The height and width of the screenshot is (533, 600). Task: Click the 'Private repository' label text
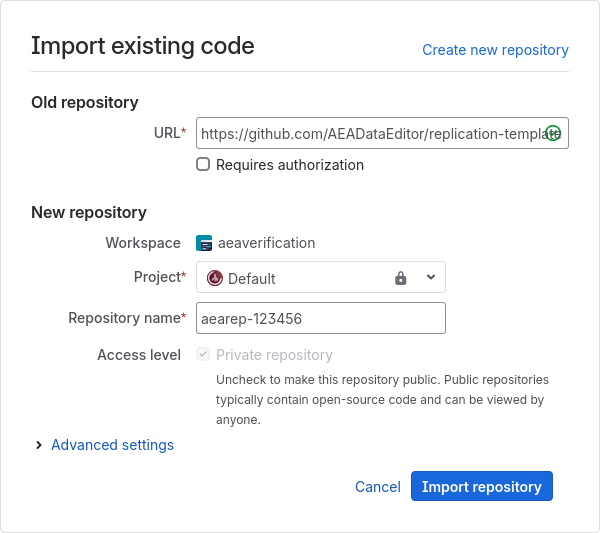(x=274, y=355)
